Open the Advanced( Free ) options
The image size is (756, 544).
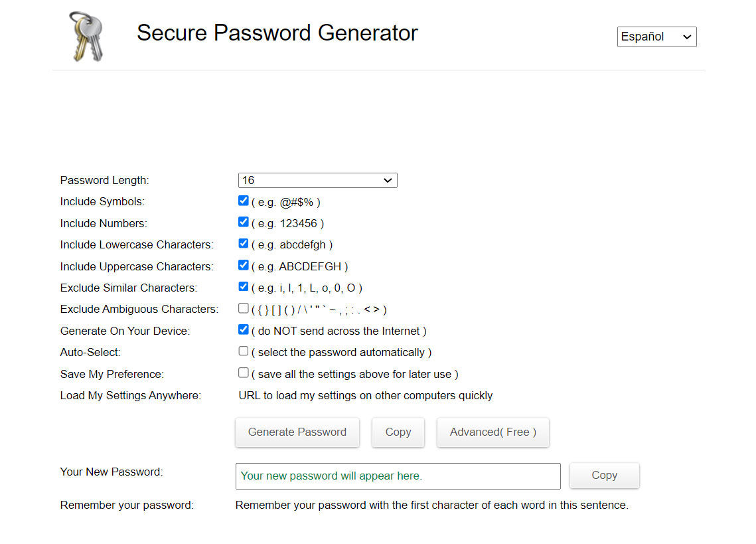coord(492,432)
